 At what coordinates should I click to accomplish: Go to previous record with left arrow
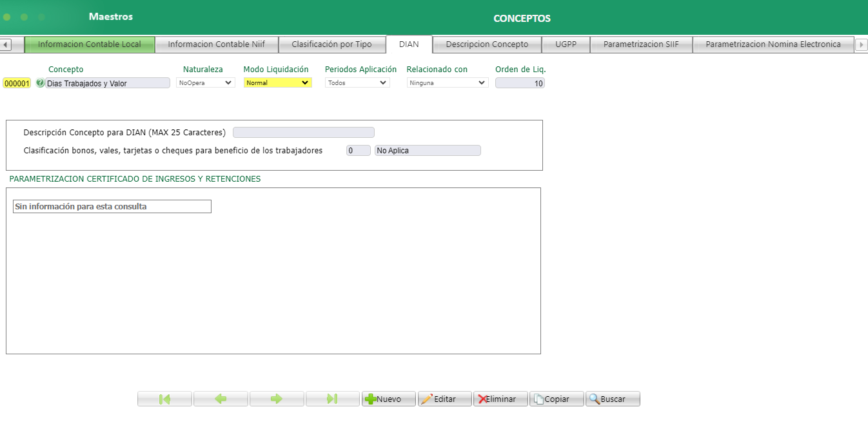[221, 399]
